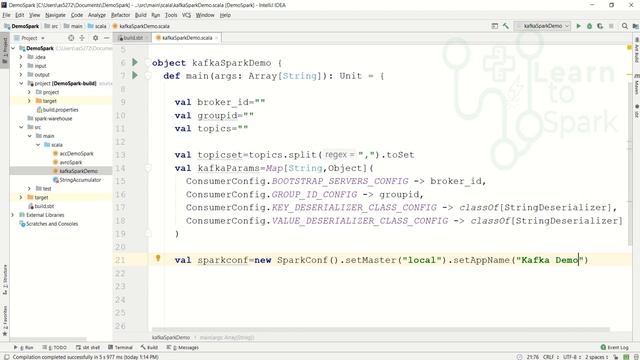Toggle tool window buttons icon in status bar
The height and width of the screenshot is (360, 640).
click(x=7, y=357)
